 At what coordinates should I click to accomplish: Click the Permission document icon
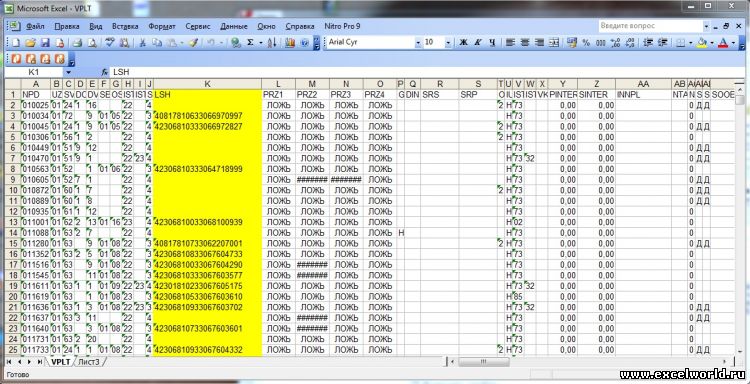click(x=60, y=43)
